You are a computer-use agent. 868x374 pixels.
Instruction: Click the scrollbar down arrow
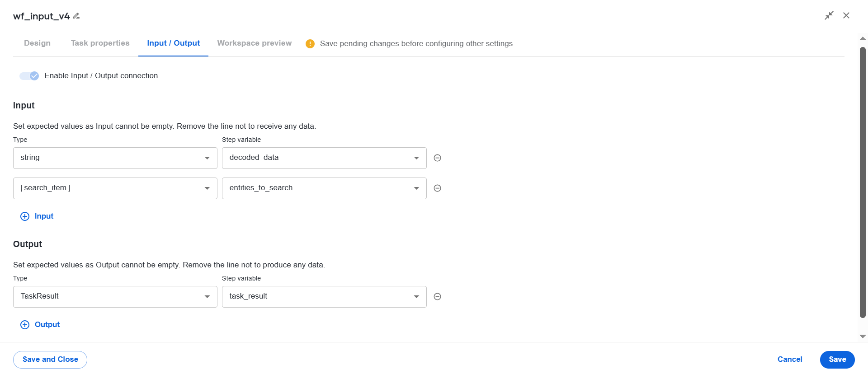(863, 337)
